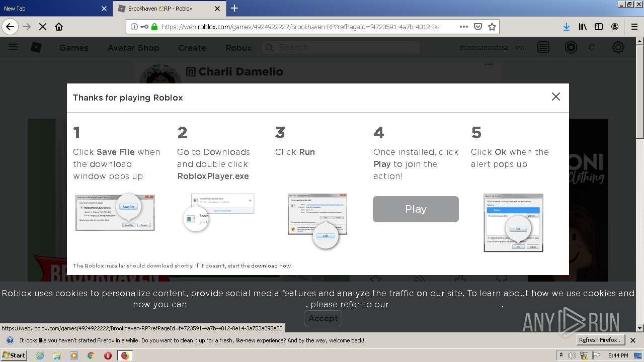Open the Library icon in toolbar
Viewport: 644px width, 362px height.
[583, 27]
